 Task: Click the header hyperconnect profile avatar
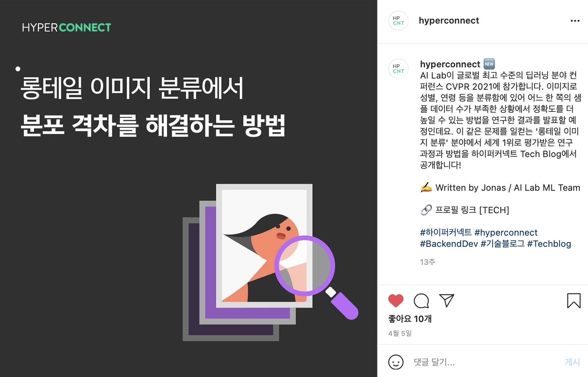tap(398, 21)
